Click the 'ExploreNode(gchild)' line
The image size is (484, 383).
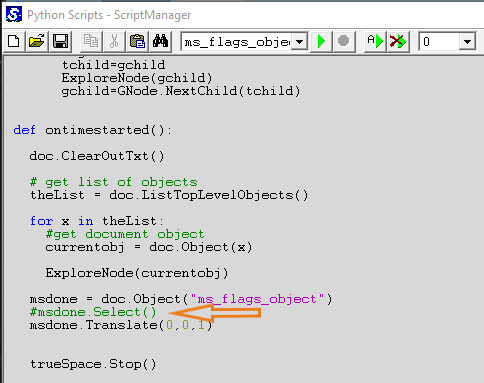(137, 78)
